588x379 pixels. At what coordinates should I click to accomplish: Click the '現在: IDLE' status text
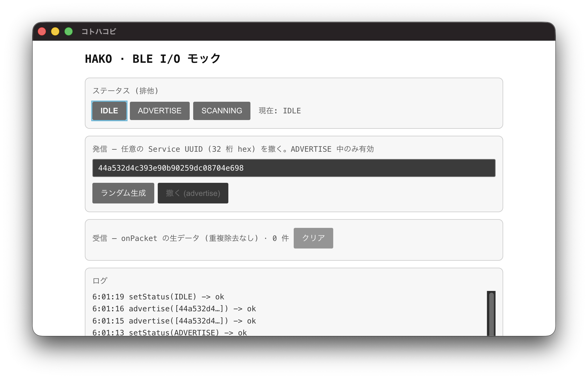(280, 111)
